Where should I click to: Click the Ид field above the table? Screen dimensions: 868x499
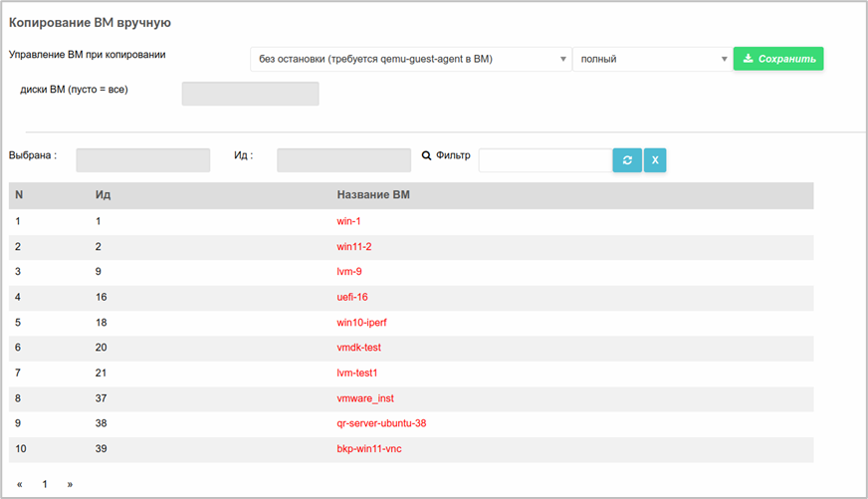(343, 160)
